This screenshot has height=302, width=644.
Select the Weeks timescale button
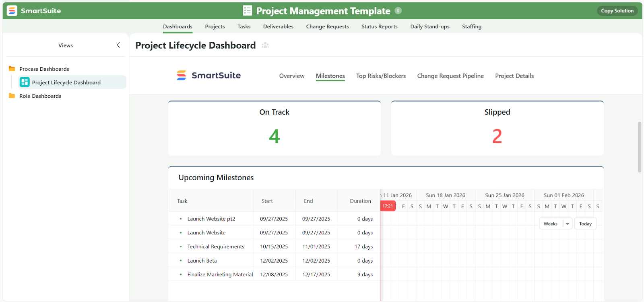pyautogui.click(x=551, y=224)
